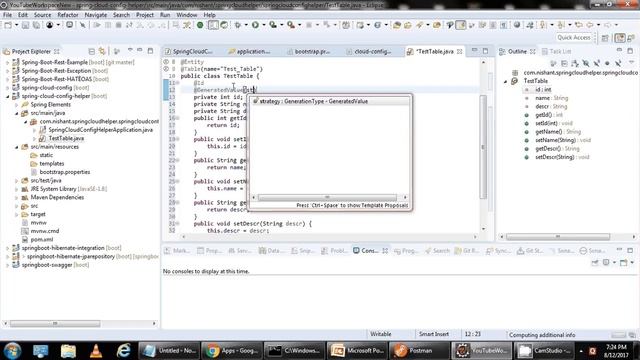Screen dimensions: 640x360
Task: Click the Save All toolbar icon
Action: [36, 25]
